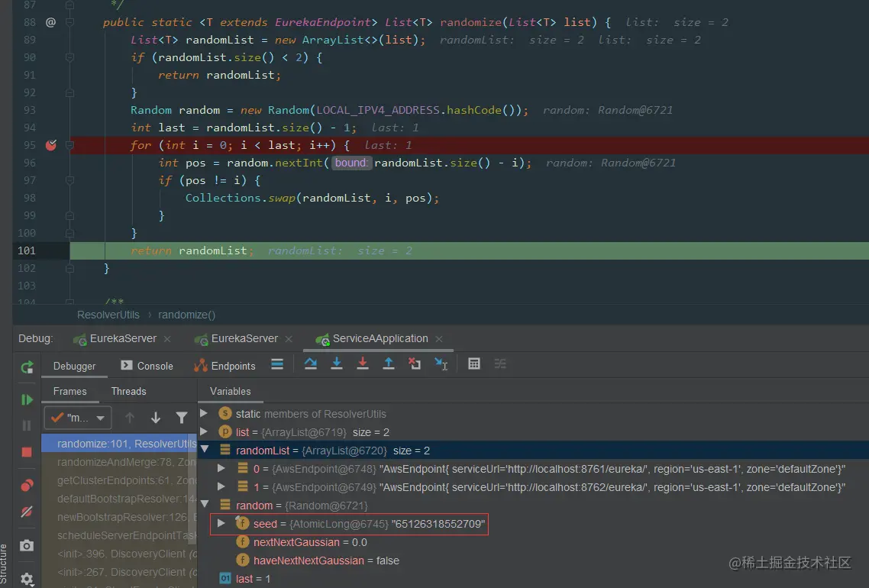The width and height of the screenshot is (869, 588).
Task: Click the frames filter funnel icon
Action: [x=181, y=418]
